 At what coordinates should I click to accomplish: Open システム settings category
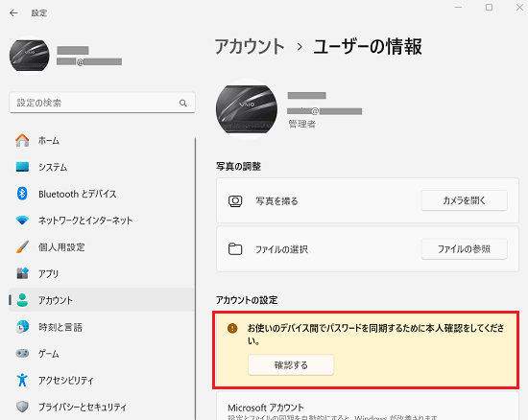click(x=102, y=167)
